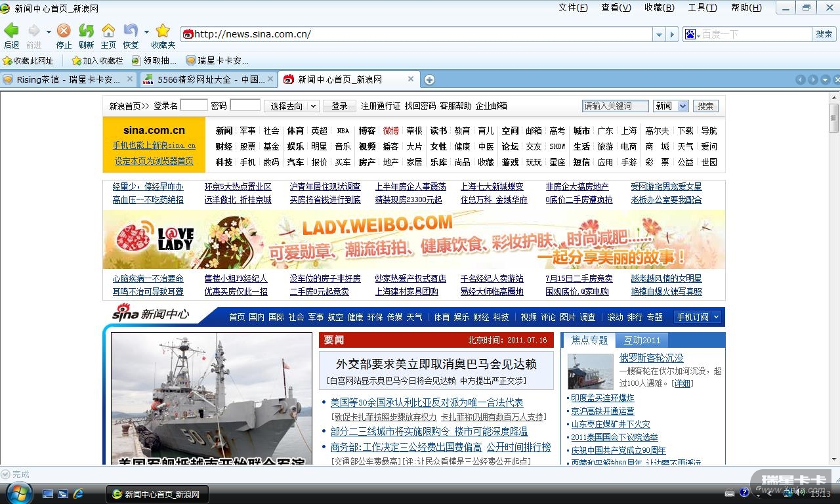Open the 收藏(B) menu
This screenshot has height=504, width=840.
tap(659, 8)
